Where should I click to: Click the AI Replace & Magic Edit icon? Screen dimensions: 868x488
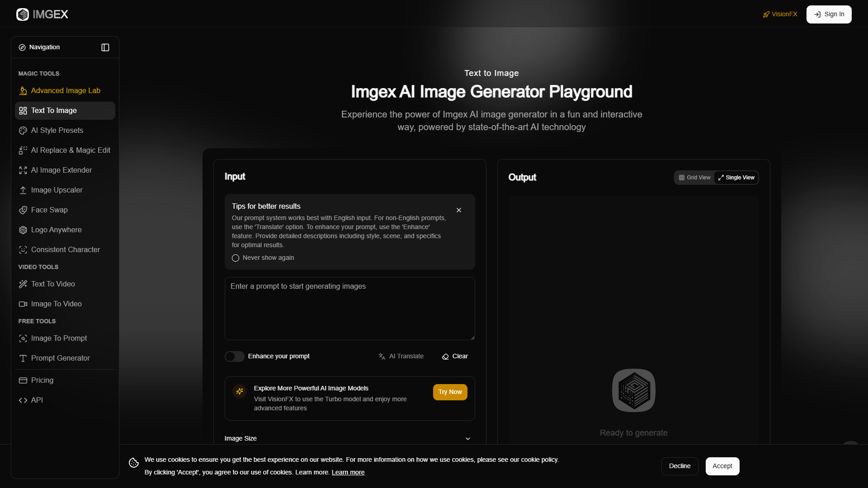pyautogui.click(x=23, y=150)
